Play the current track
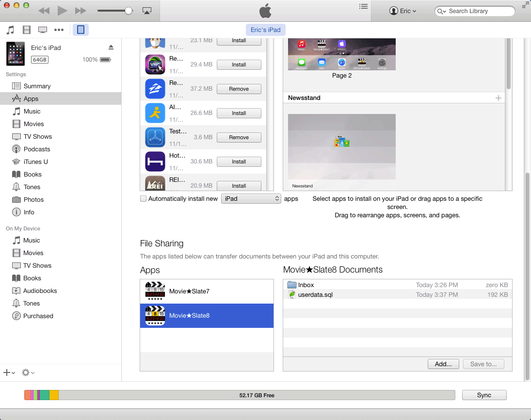Image resolution: width=531 pixels, height=420 pixels. pyautogui.click(x=62, y=11)
